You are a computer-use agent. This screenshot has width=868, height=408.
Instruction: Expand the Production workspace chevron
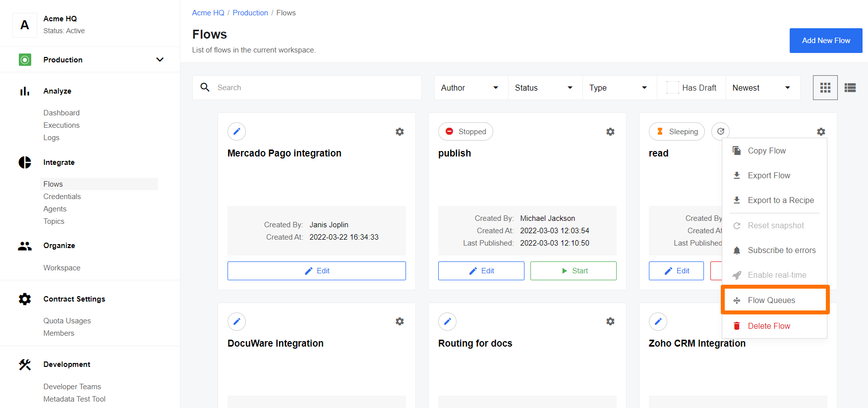click(x=160, y=60)
